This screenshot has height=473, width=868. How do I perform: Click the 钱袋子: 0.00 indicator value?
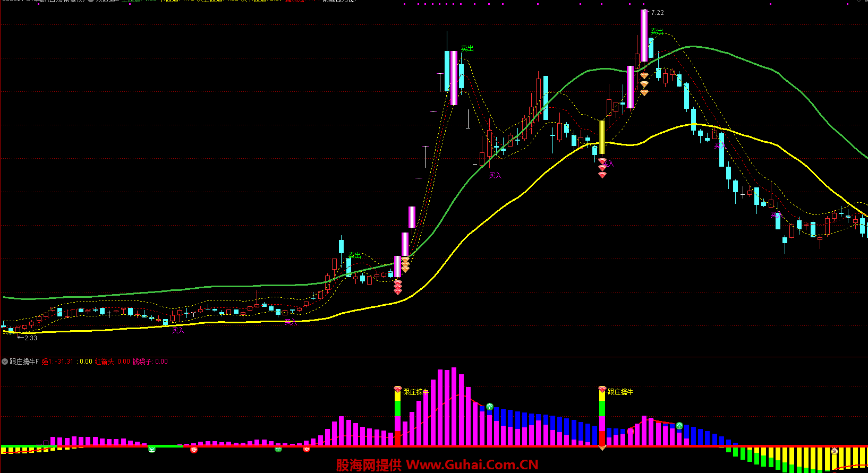click(x=150, y=362)
